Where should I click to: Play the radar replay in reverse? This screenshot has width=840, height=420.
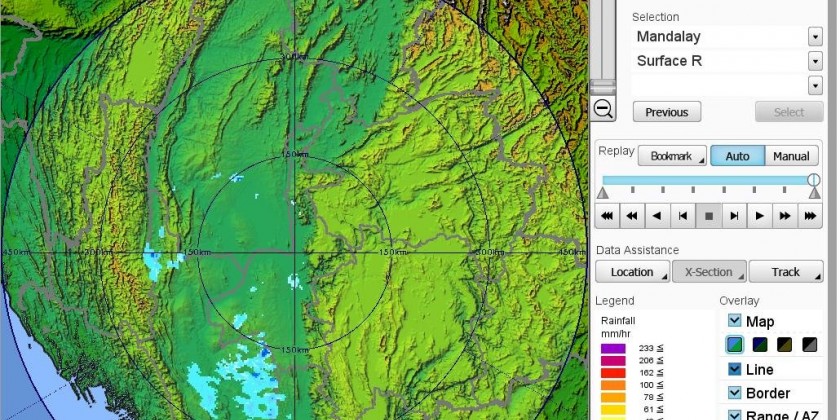click(657, 215)
